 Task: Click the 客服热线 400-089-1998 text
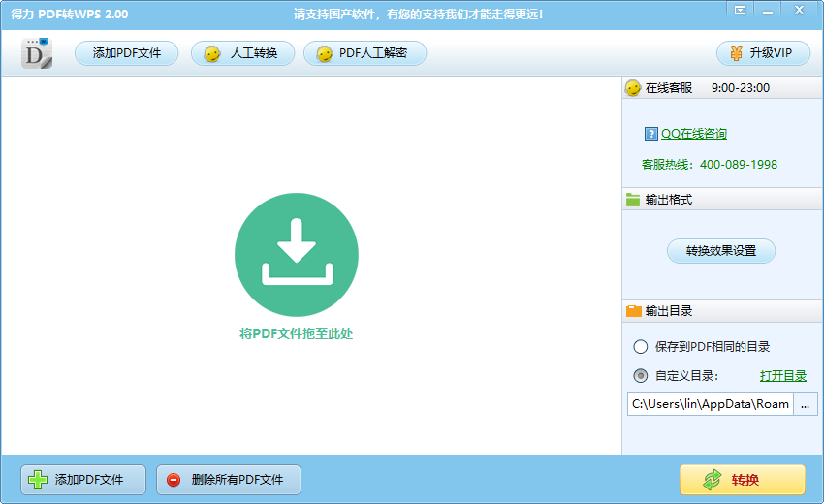[709, 165]
